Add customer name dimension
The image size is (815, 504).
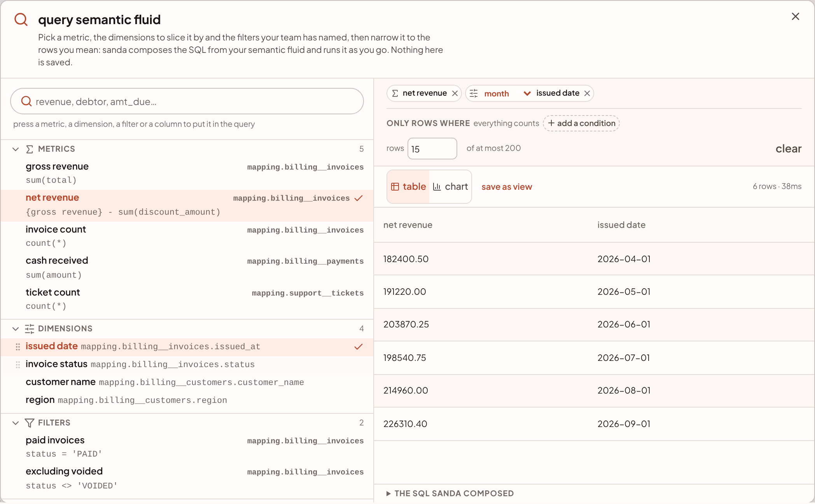(x=187, y=382)
